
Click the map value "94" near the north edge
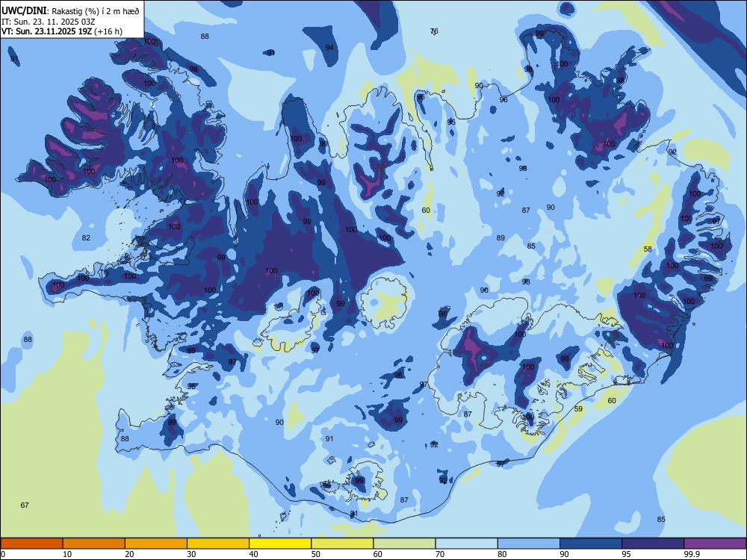(329, 47)
